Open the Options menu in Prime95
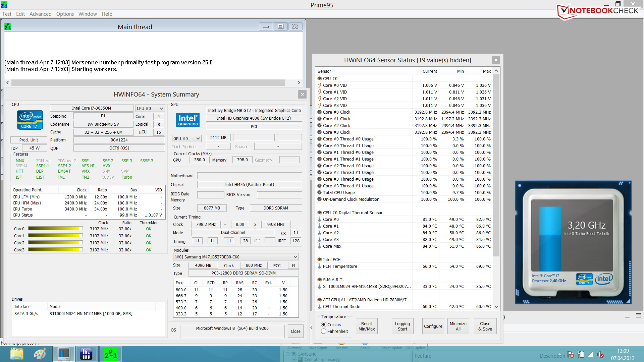This screenshot has height=362, width=644. (65, 14)
